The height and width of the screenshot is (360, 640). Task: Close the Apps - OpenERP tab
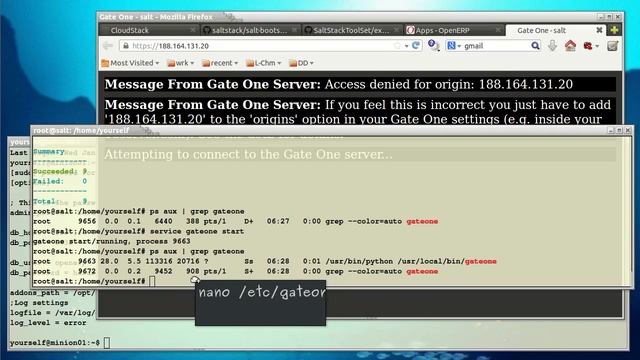pyautogui.click(x=498, y=30)
